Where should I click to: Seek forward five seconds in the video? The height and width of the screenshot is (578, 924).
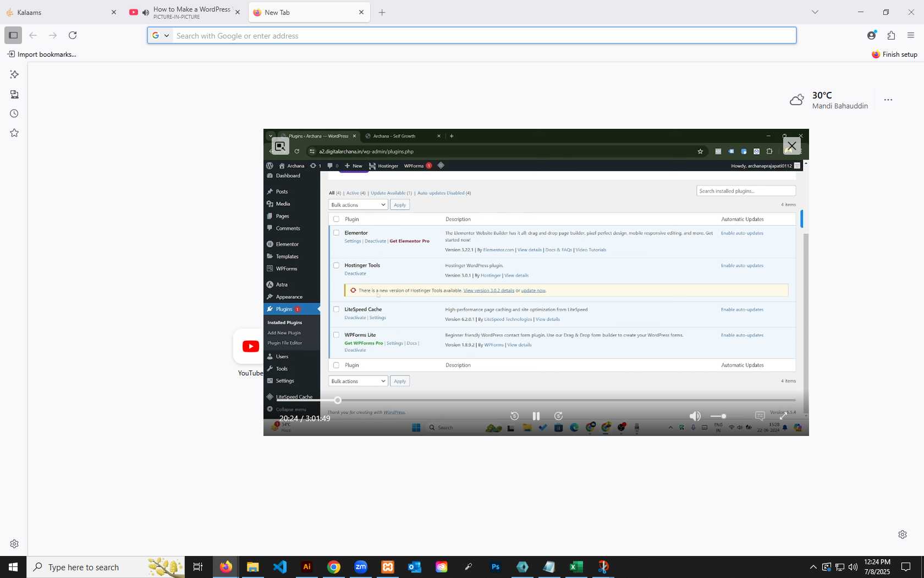[558, 416]
